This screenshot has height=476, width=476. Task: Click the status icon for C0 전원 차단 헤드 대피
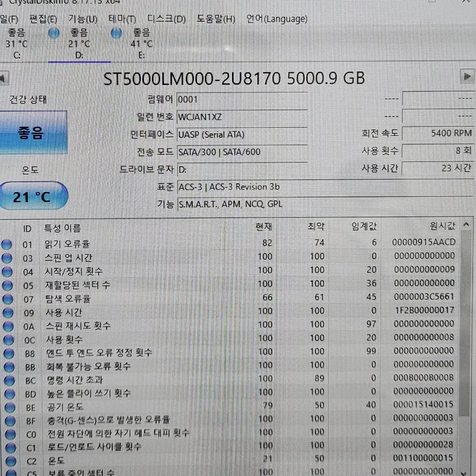10,434
